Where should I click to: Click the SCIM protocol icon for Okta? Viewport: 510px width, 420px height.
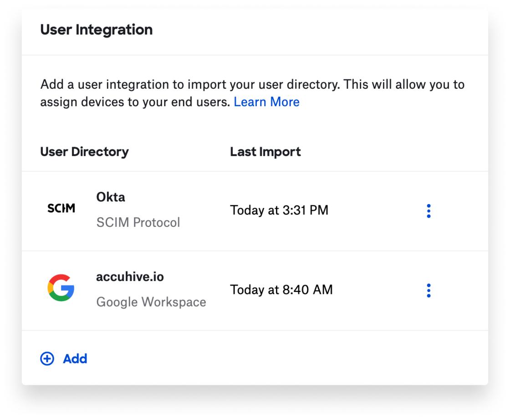pos(61,209)
